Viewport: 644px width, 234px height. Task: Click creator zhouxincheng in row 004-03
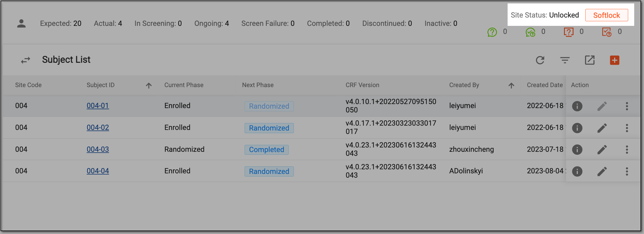tap(472, 149)
